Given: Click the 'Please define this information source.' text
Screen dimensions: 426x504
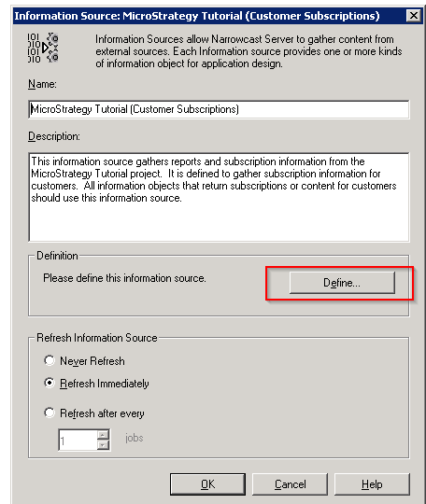Looking at the screenshot, I should pos(124,278).
